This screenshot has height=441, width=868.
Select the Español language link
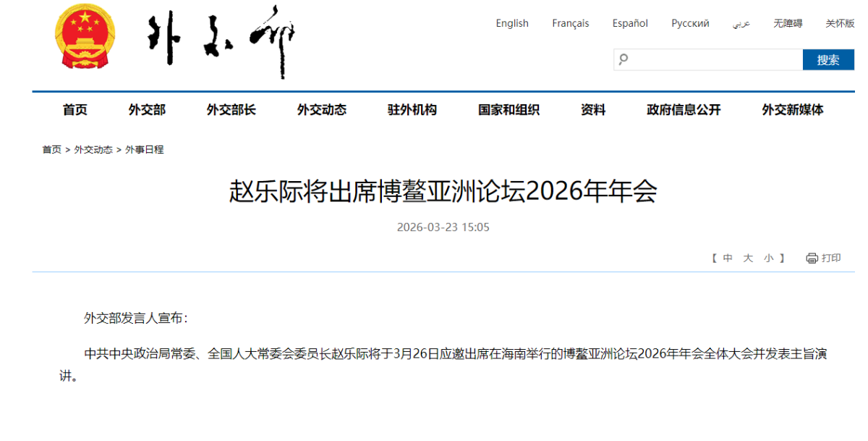[630, 23]
